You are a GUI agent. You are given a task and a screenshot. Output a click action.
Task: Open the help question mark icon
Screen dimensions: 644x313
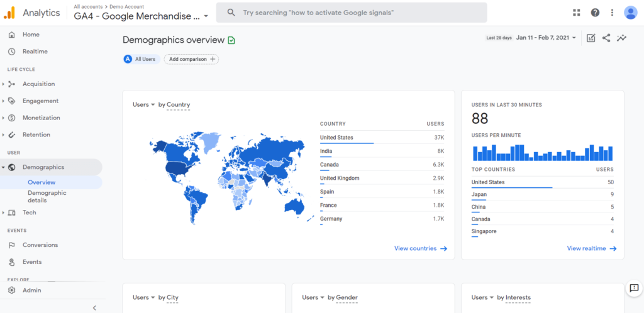click(x=595, y=13)
